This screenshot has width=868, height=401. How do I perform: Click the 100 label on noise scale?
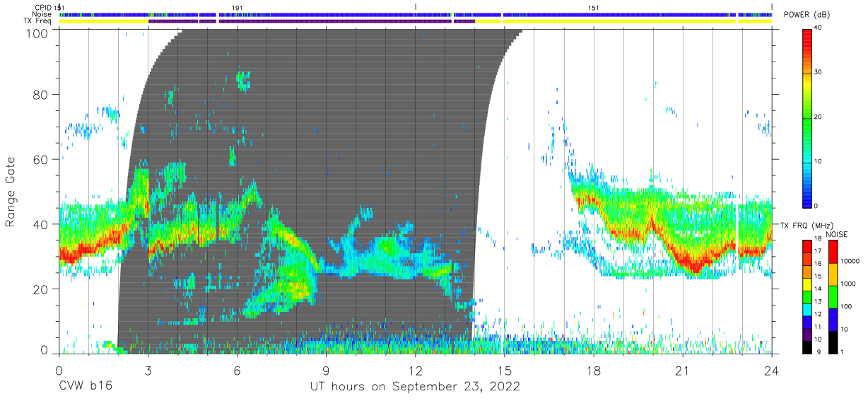[845, 306]
